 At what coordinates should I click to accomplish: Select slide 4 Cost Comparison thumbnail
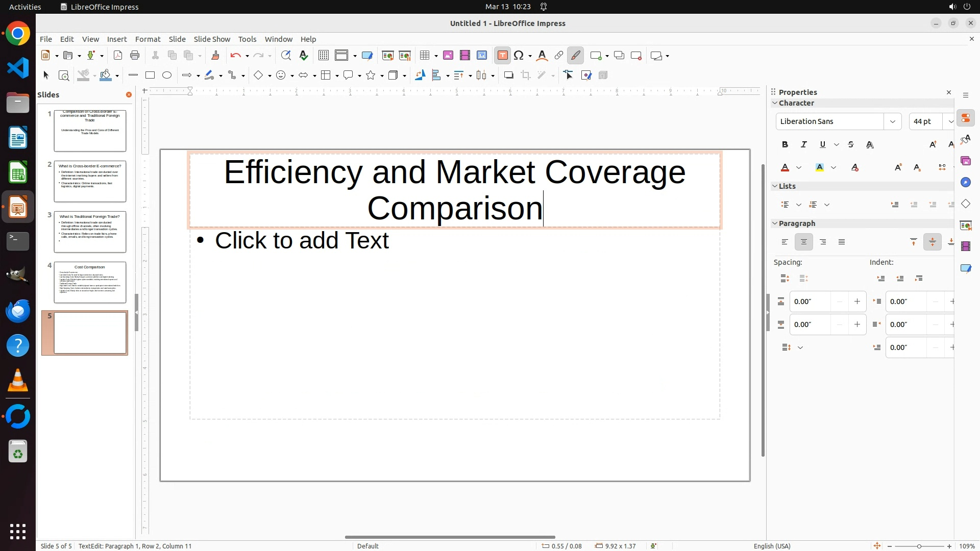point(90,282)
